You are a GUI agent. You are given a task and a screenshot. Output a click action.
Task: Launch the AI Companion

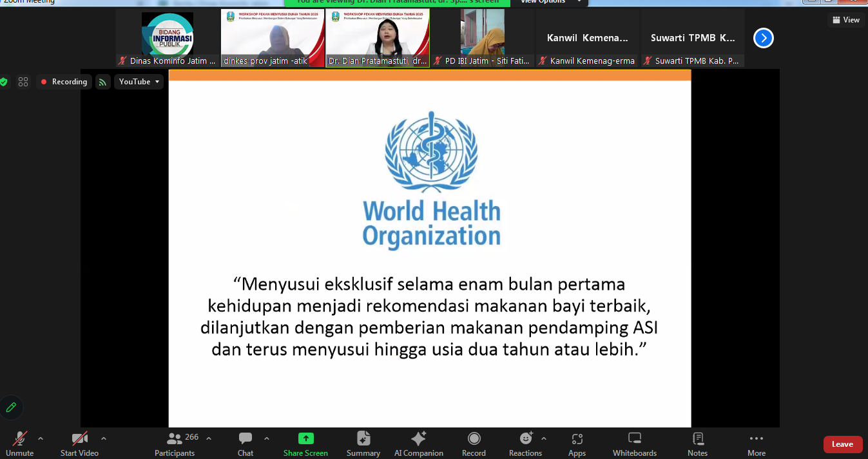click(x=418, y=444)
